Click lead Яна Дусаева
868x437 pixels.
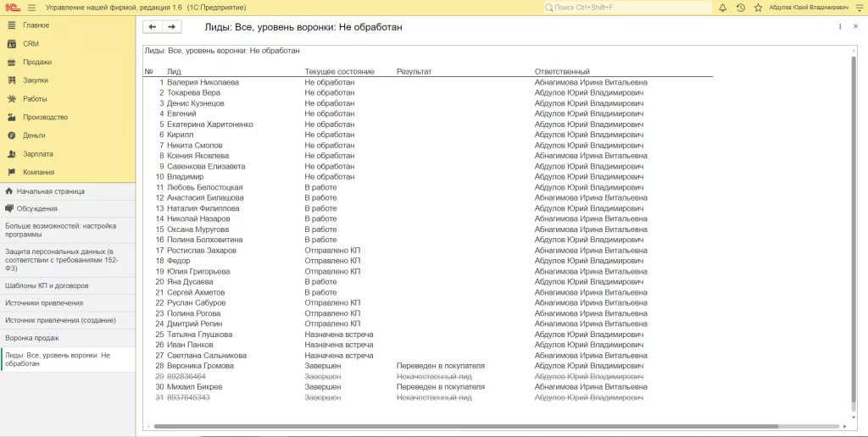[x=190, y=282]
